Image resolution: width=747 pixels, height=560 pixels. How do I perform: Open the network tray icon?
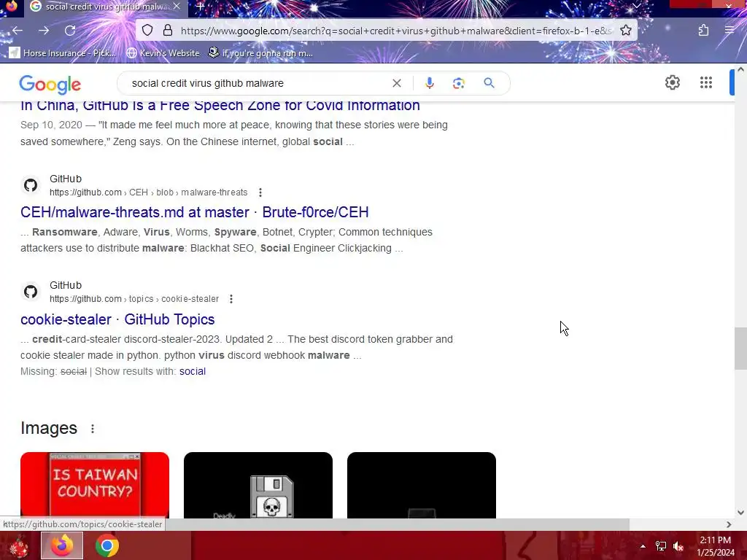661,546
